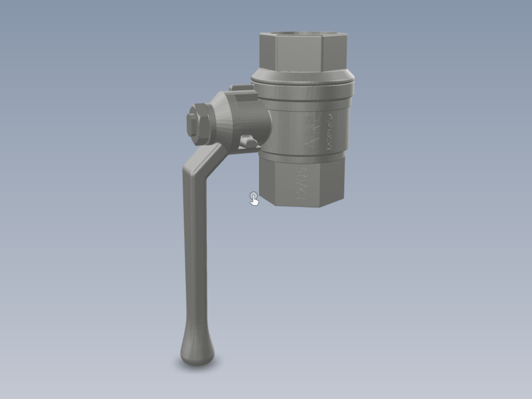The width and height of the screenshot is (532, 399).
Task: Select the small stop tab under the stem
Action: pos(249,142)
